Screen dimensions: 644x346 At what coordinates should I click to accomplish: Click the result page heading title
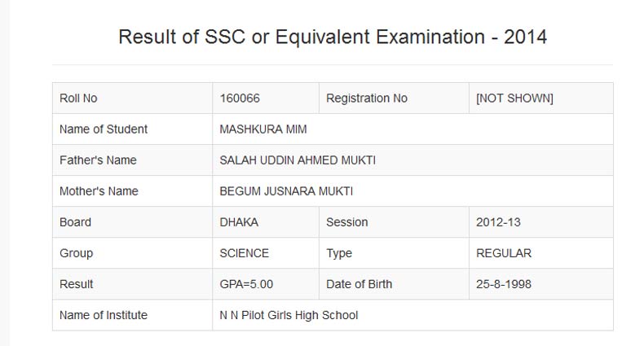[x=333, y=37]
